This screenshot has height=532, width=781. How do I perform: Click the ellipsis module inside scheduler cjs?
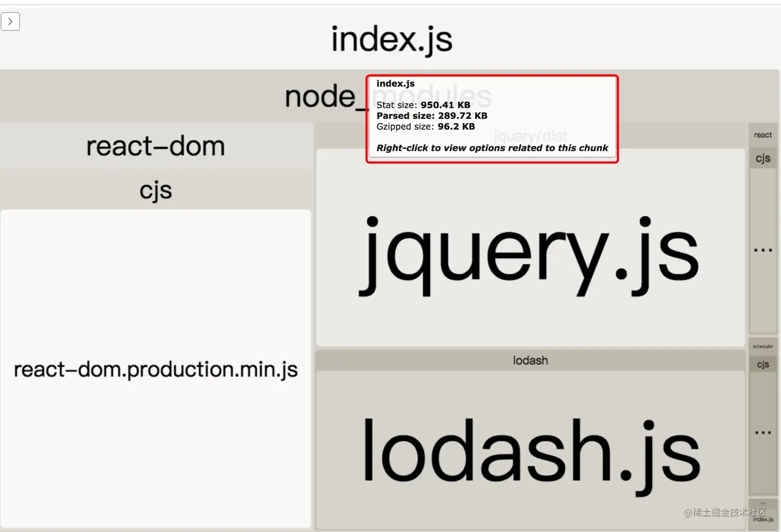pyautogui.click(x=762, y=432)
